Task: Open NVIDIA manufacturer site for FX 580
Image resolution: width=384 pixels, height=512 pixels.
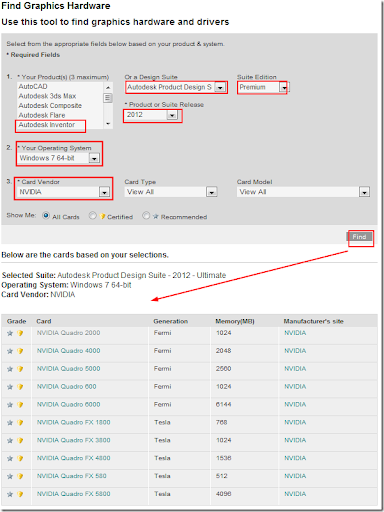Action: [295, 476]
